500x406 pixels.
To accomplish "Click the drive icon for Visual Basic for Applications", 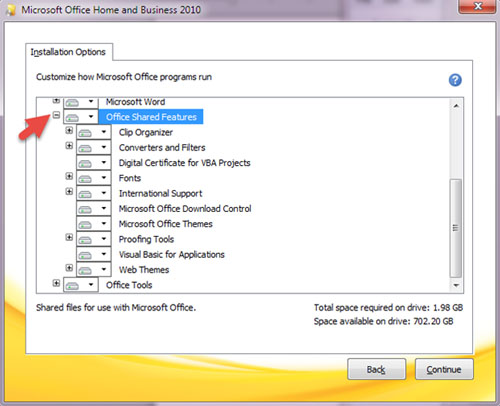I will click(x=85, y=255).
